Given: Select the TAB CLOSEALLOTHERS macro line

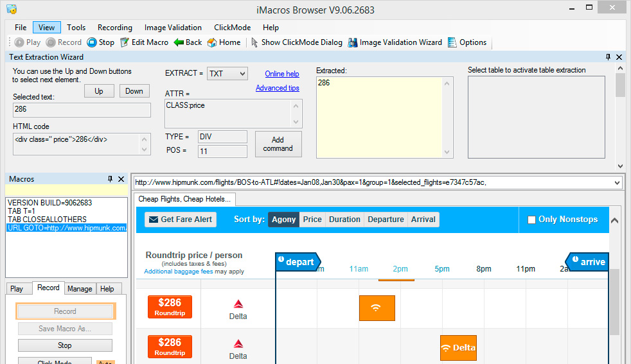Looking at the screenshot, I should click(x=47, y=220).
